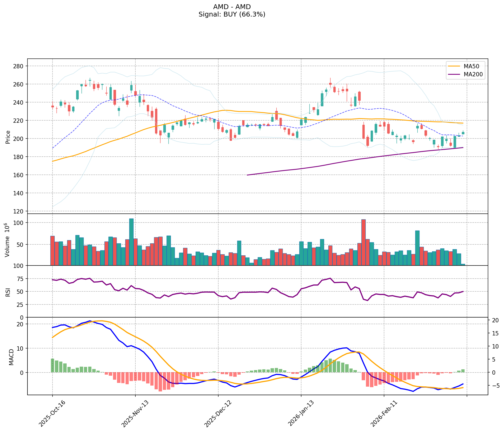Click the 'Volume' y-axis label
The width and height of the screenshot is (504, 432).
click(7, 240)
